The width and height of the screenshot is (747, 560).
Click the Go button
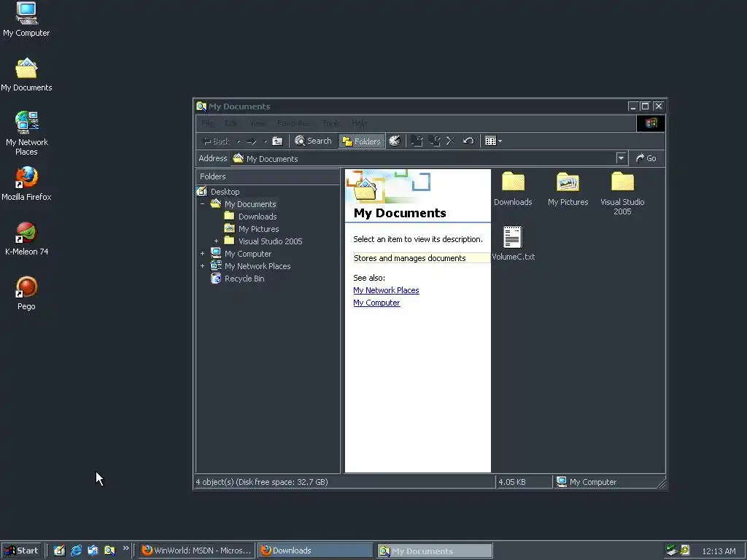coord(646,158)
